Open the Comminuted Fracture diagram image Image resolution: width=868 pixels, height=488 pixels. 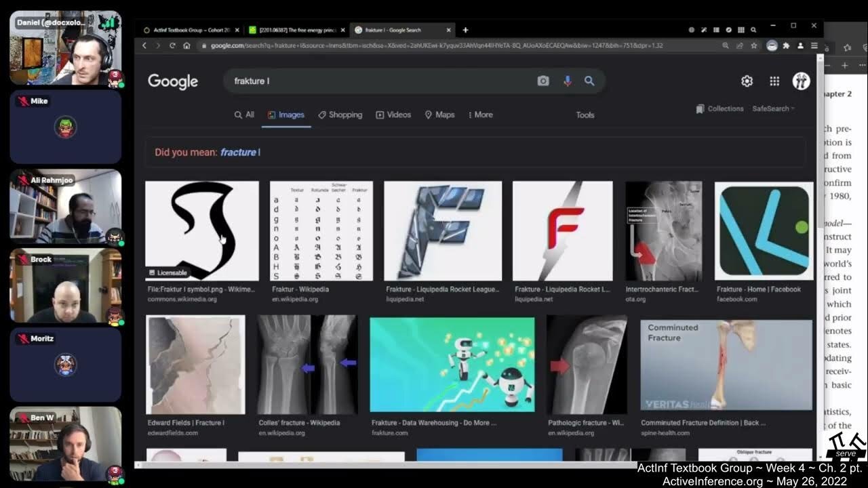[x=726, y=365]
